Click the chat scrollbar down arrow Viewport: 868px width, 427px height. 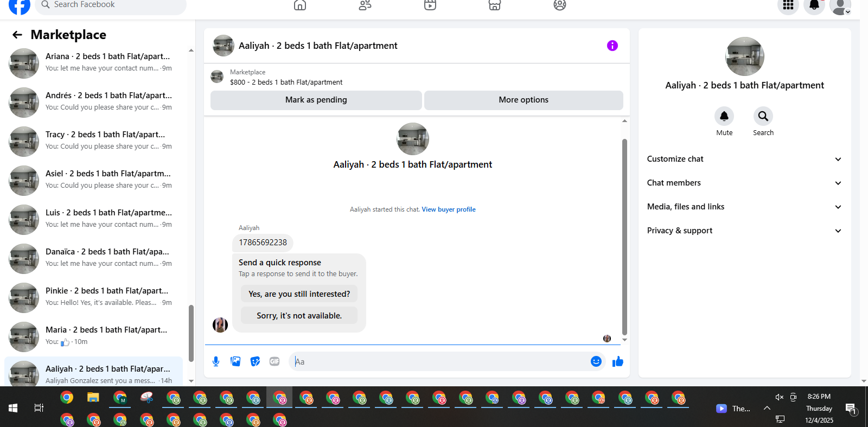624,340
